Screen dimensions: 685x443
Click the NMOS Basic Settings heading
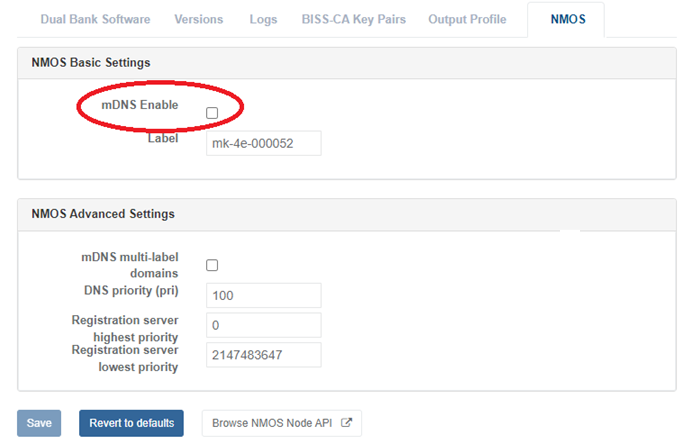(91, 62)
